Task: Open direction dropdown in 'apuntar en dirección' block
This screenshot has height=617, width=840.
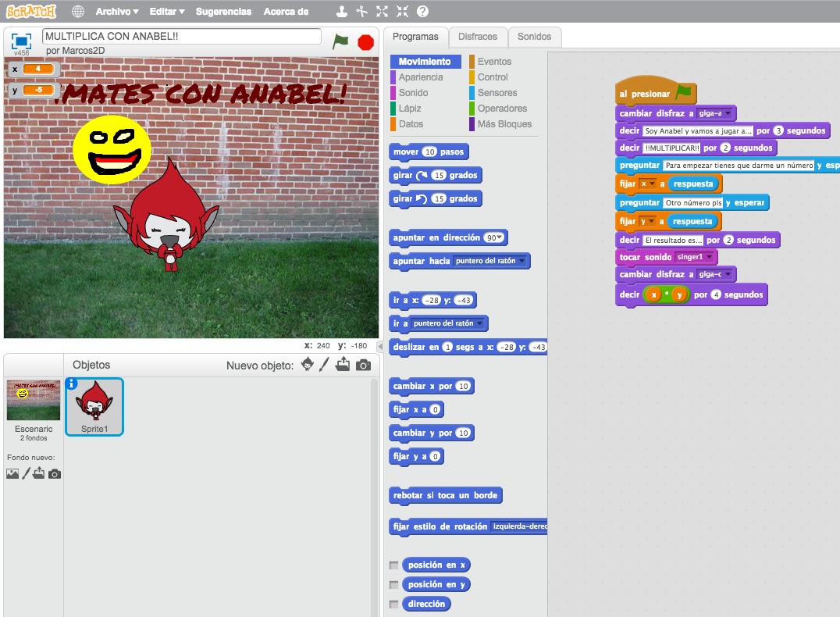Action: tap(500, 237)
